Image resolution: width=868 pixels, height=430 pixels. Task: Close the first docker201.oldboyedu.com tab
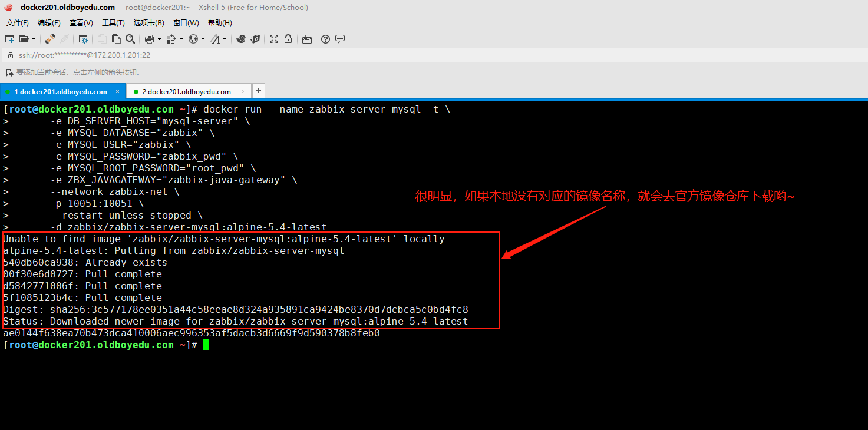(118, 92)
